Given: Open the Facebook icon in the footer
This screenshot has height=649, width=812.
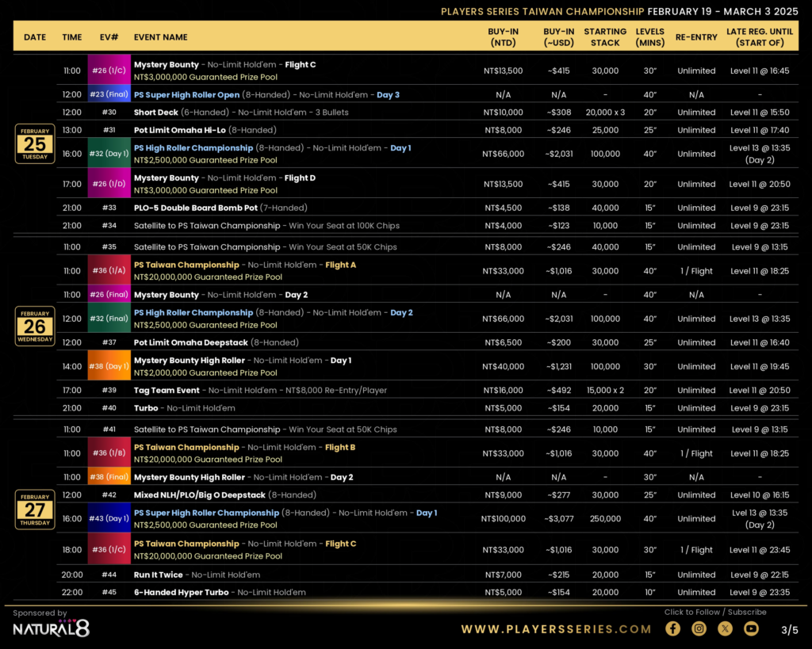Looking at the screenshot, I should coord(672,628).
